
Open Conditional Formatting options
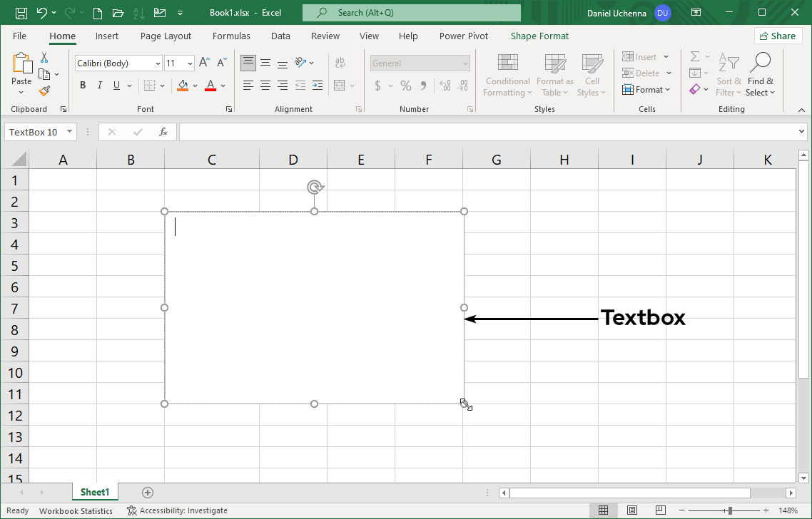pos(507,74)
